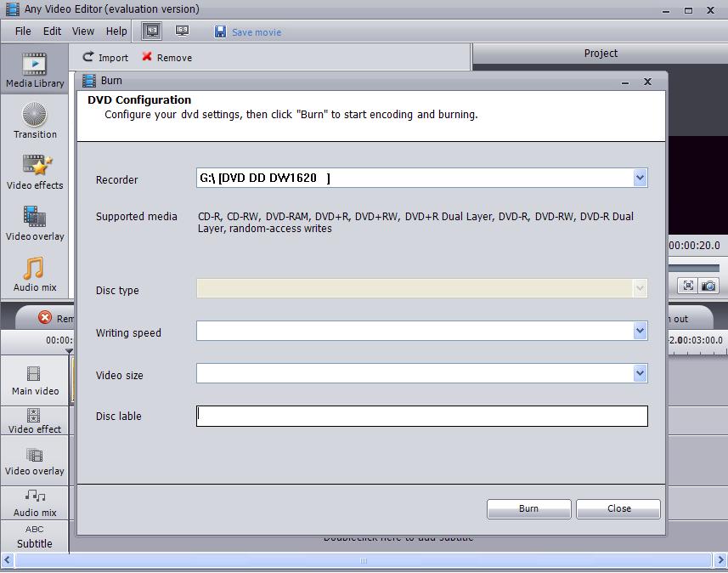Open the Media Library panel

pos(35,71)
